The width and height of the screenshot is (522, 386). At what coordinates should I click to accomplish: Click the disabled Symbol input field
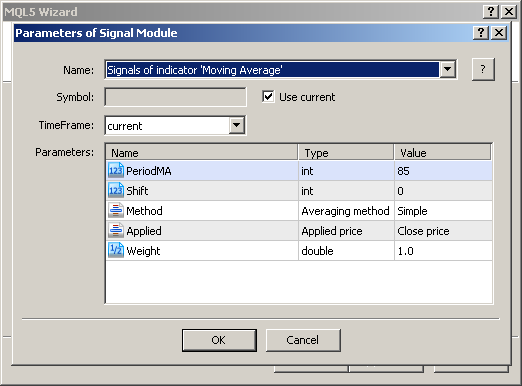(175, 97)
